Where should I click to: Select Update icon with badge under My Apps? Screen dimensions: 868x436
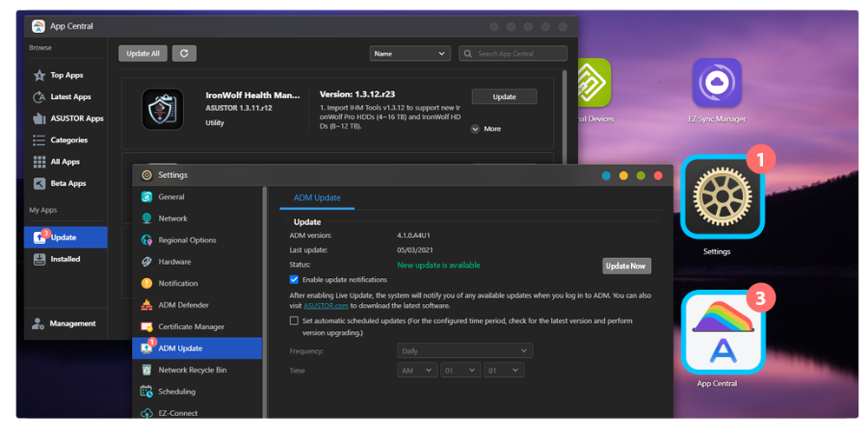40,237
